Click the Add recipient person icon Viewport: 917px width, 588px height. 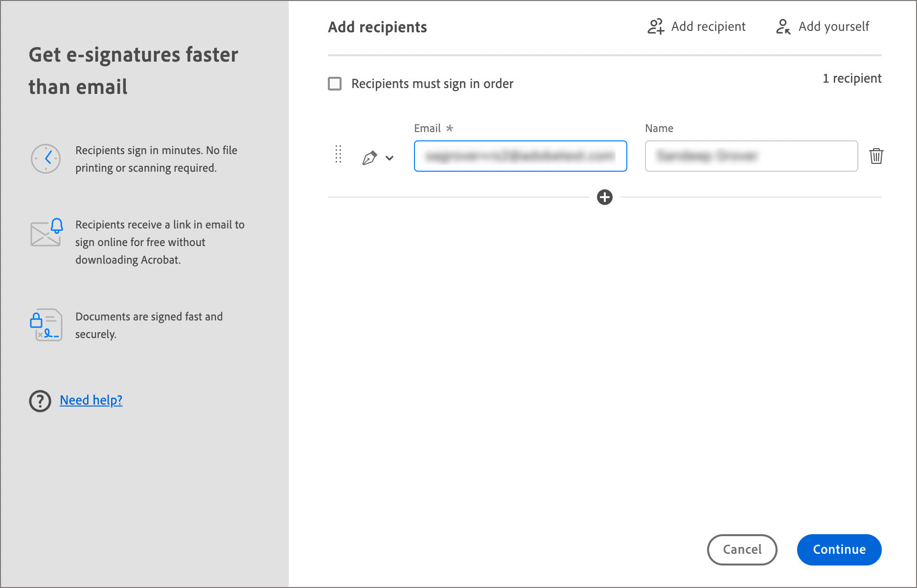tap(655, 26)
